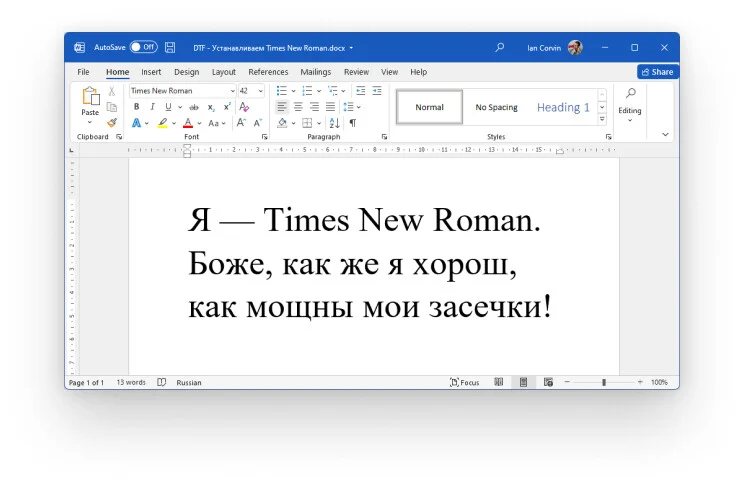Center align the text
The width and height of the screenshot is (744, 486).
pos(298,107)
